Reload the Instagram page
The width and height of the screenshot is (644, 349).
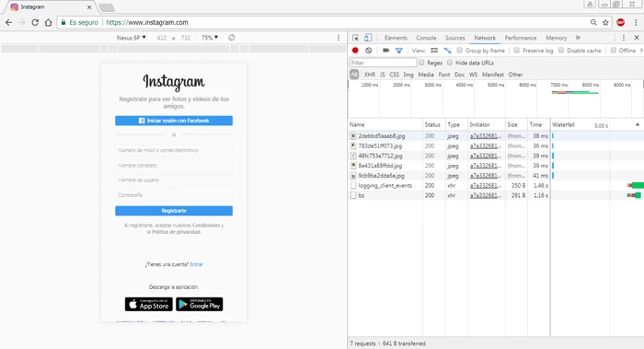[35, 23]
